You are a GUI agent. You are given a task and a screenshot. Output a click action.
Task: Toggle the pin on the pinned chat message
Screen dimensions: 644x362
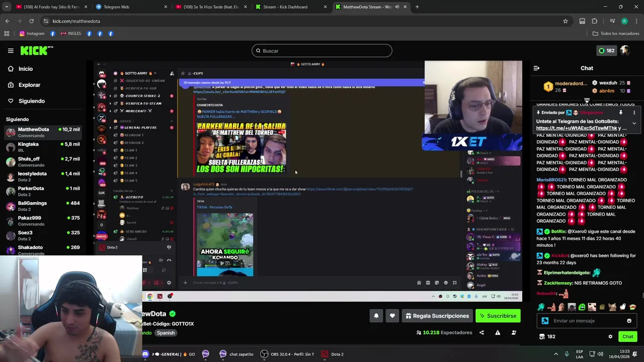click(x=621, y=113)
